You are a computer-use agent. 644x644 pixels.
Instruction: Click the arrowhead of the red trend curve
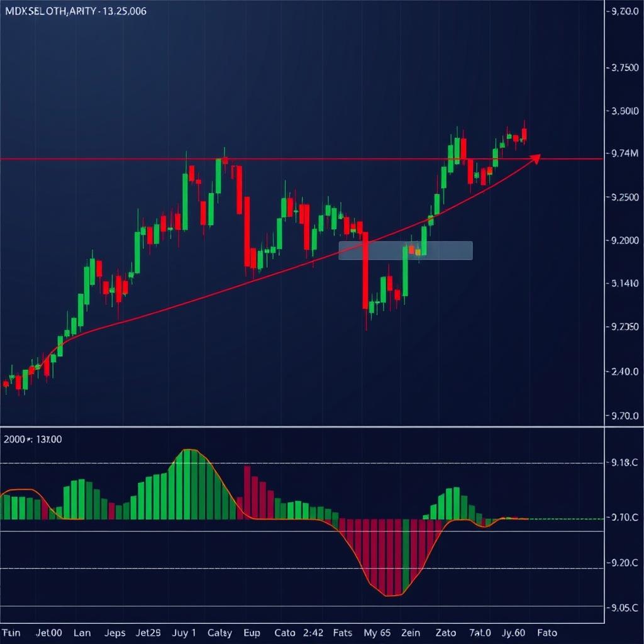[x=536, y=158]
